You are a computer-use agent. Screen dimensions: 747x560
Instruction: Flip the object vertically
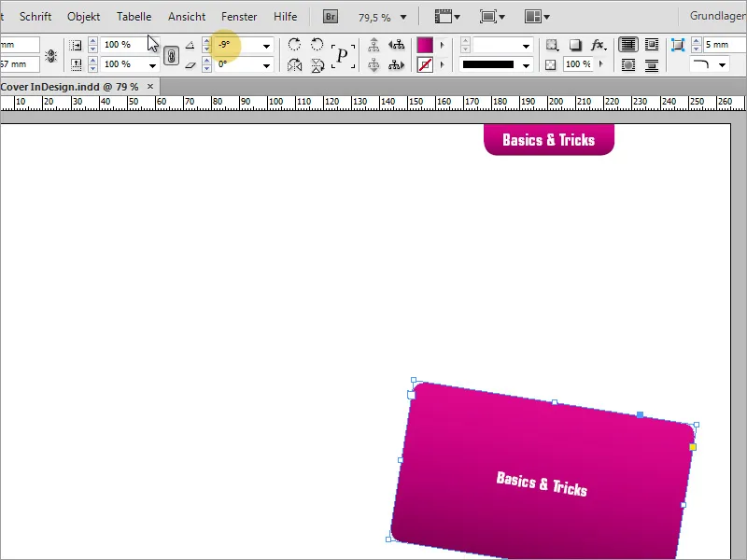point(317,64)
